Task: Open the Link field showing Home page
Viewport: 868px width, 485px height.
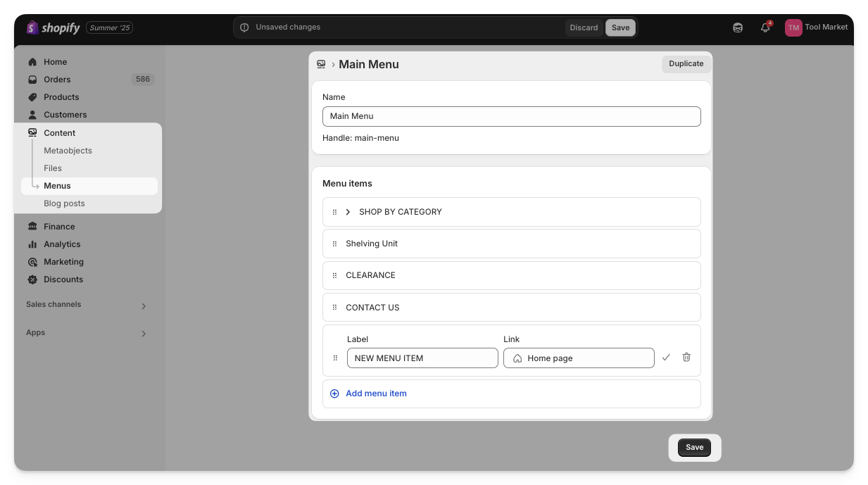Action: 579,358
